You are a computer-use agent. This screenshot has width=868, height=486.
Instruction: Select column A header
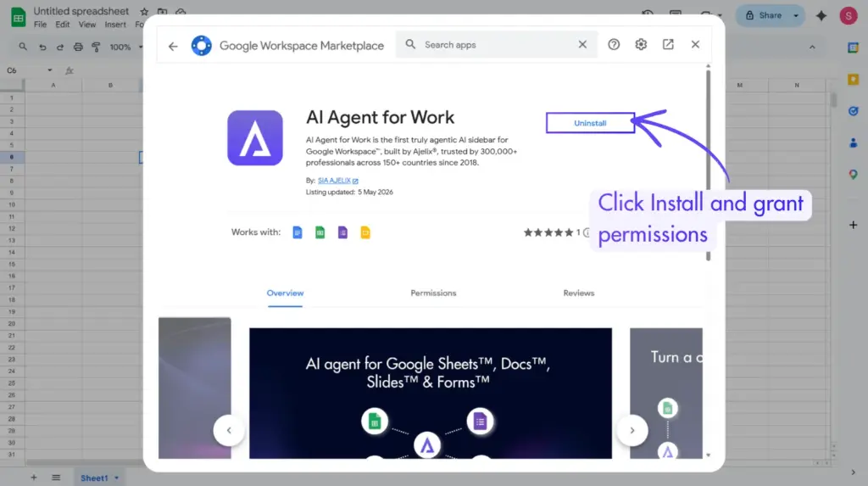53,86
